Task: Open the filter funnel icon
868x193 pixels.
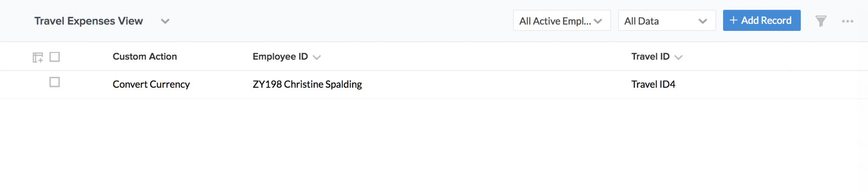Action: [821, 21]
